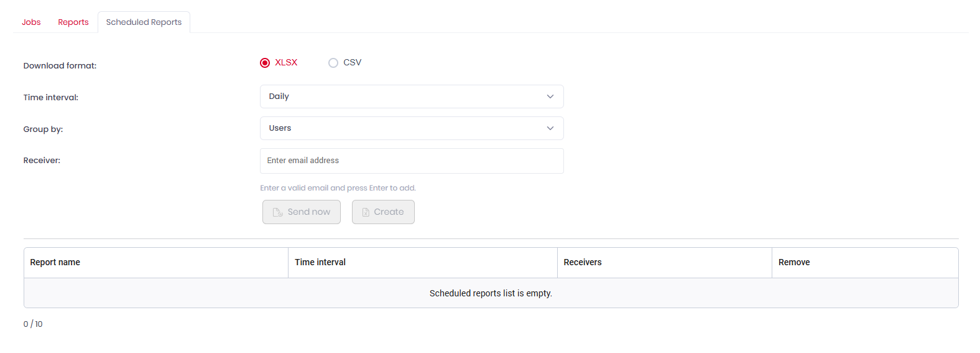Image resolution: width=980 pixels, height=353 pixels.
Task: Click the empty scheduled reports list row
Action: click(491, 293)
